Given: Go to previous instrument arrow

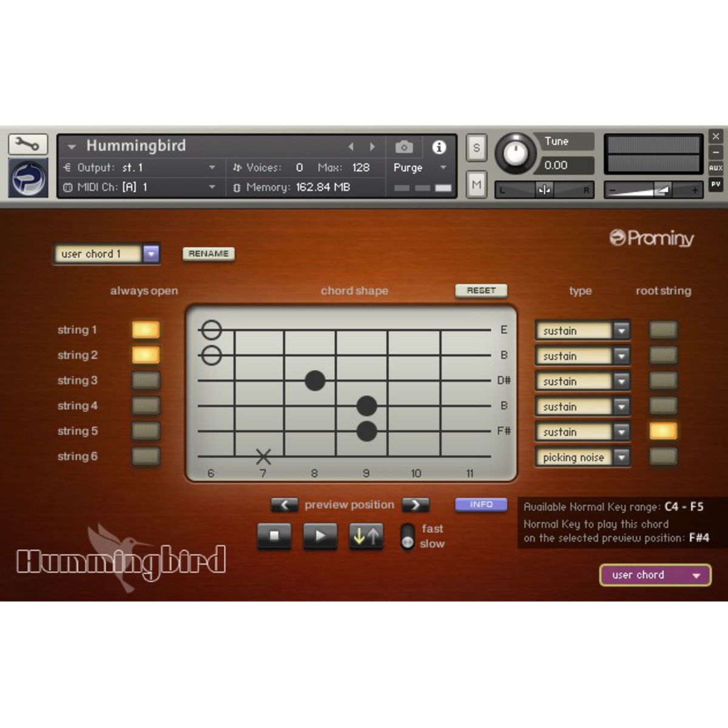Looking at the screenshot, I should coord(351,147).
